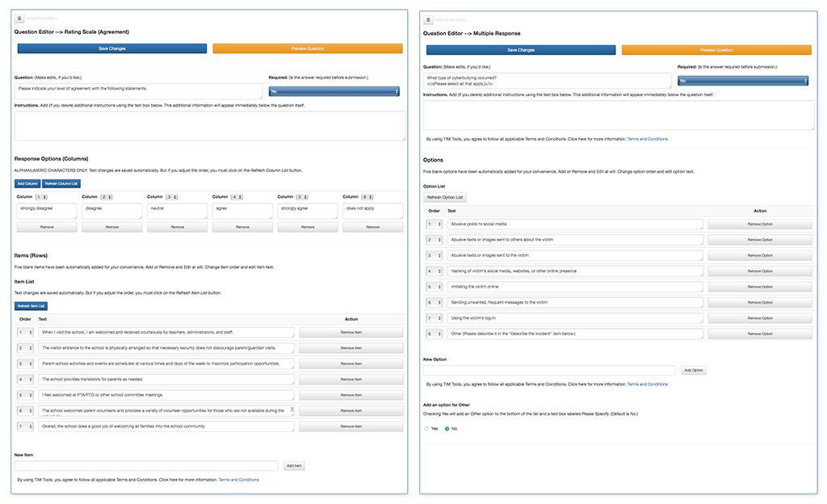This screenshot has height=504, width=827.
Task: Edit the question text 'Please indicate your level of agreement'
Action: click(138, 91)
